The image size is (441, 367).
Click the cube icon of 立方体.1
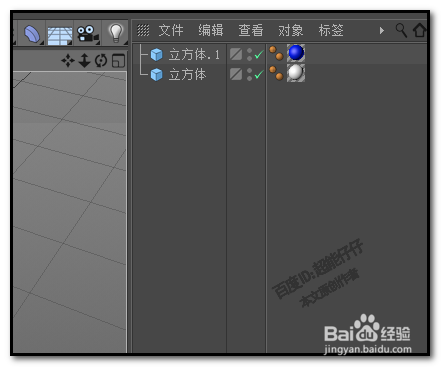(x=156, y=54)
